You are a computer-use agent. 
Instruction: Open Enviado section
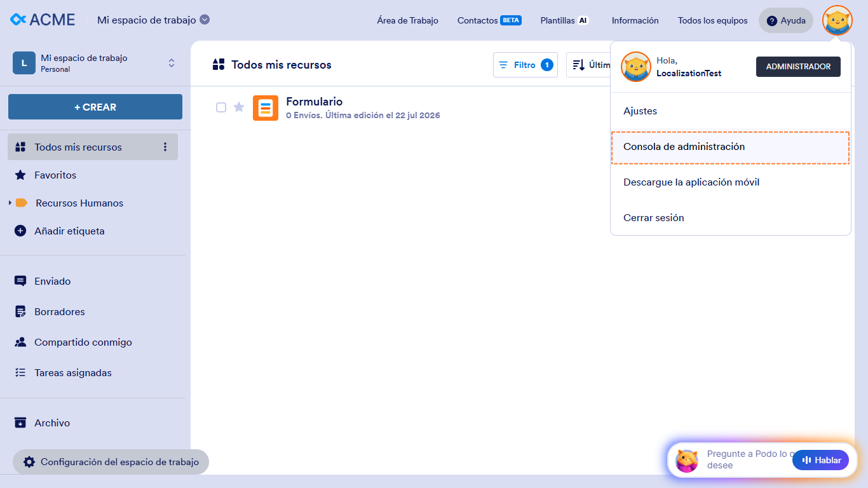pos(53,281)
